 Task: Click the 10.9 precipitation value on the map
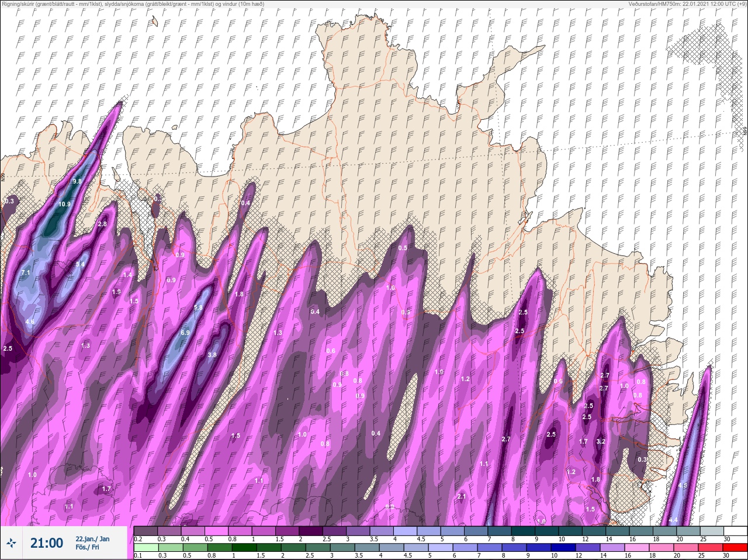[x=65, y=204]
